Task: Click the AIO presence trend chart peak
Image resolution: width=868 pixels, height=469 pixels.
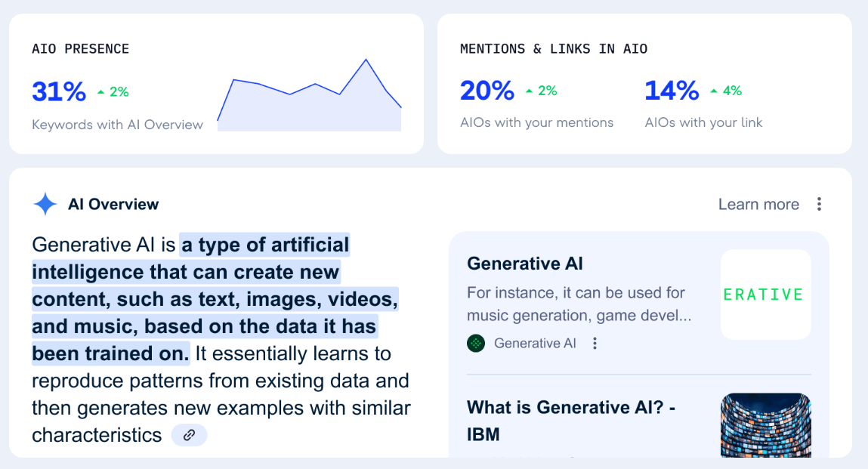Action: click(366, 60)
